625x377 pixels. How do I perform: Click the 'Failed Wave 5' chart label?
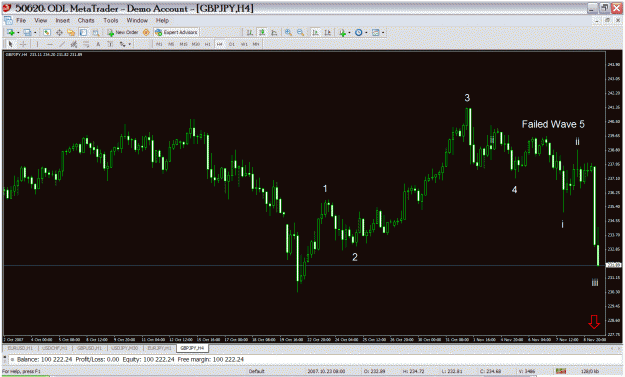553,124
